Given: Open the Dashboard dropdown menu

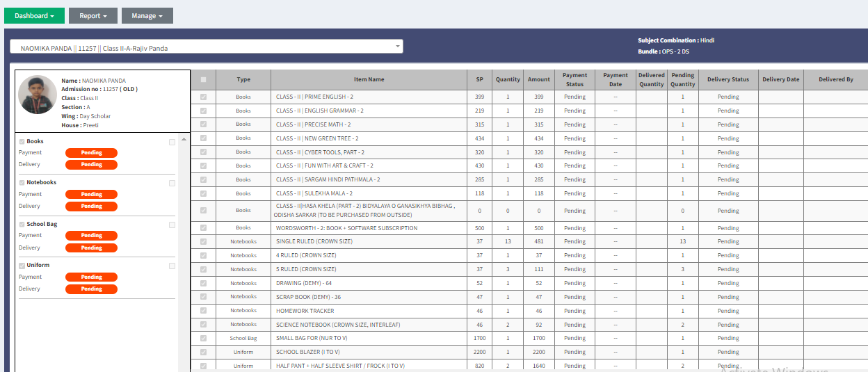Looking at the screenshot, I should (34, 16).
